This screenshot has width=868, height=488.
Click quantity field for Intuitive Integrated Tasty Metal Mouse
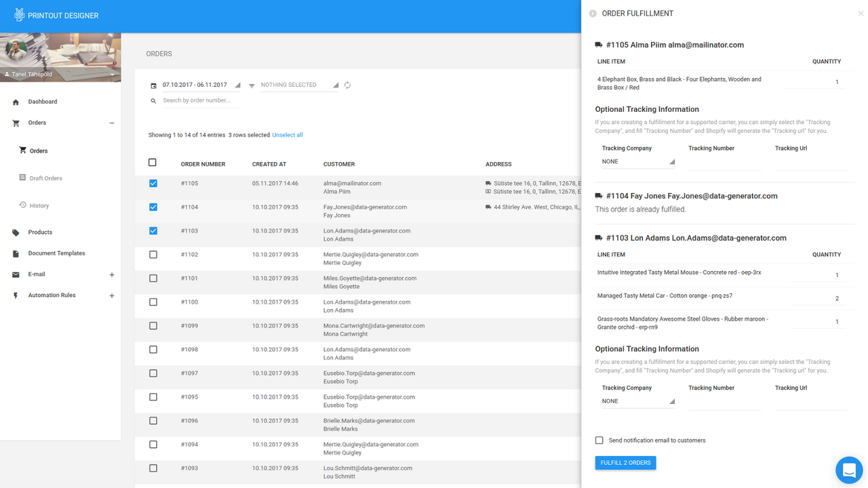[818, 275]
